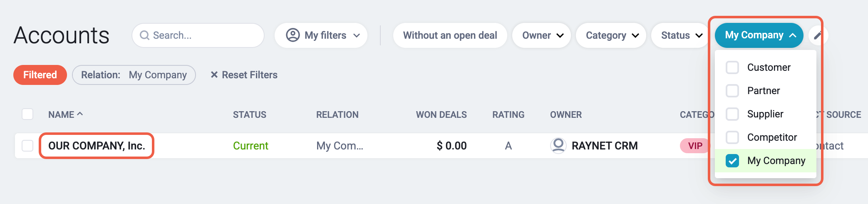
Task: Click into the Search accounts field
Action: pos(198,35)
